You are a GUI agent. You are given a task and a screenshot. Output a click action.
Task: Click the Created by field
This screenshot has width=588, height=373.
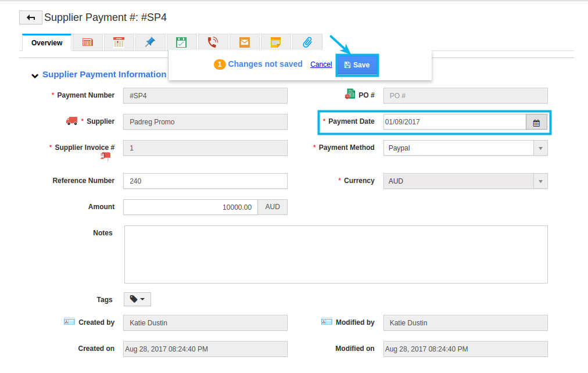205,323
